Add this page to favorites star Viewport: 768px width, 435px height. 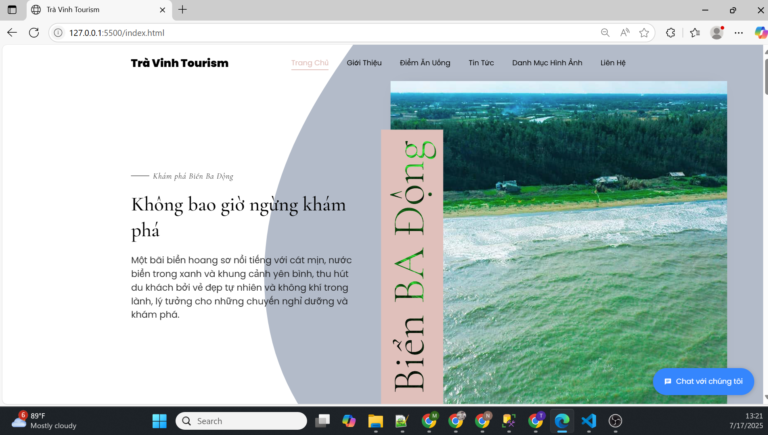coord(644,33)
